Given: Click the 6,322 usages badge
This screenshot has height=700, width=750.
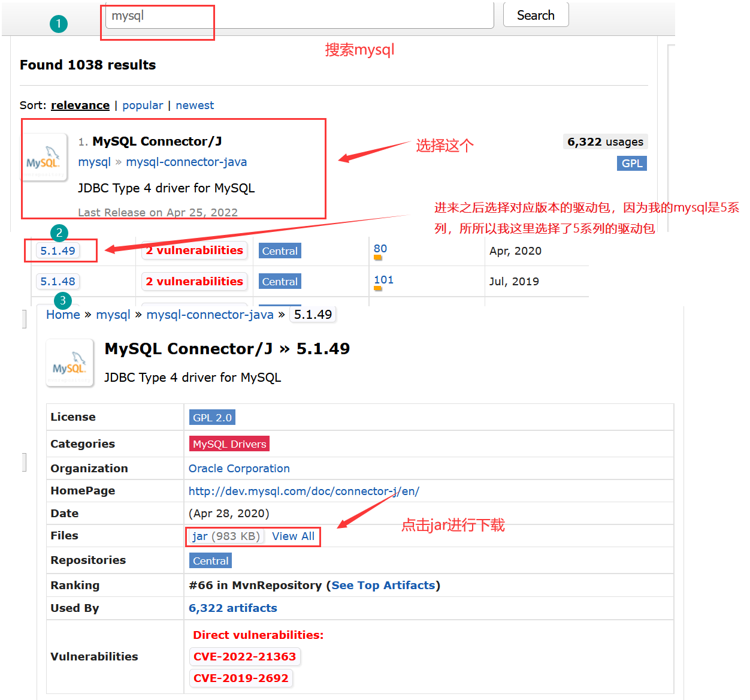Looking at the screenshot, I should [x=605, y=142].
